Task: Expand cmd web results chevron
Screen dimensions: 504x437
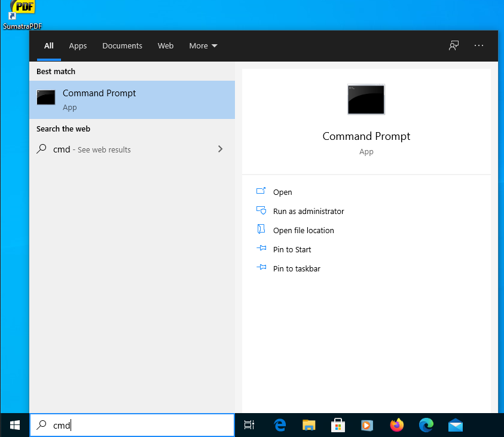Action: 220,149
